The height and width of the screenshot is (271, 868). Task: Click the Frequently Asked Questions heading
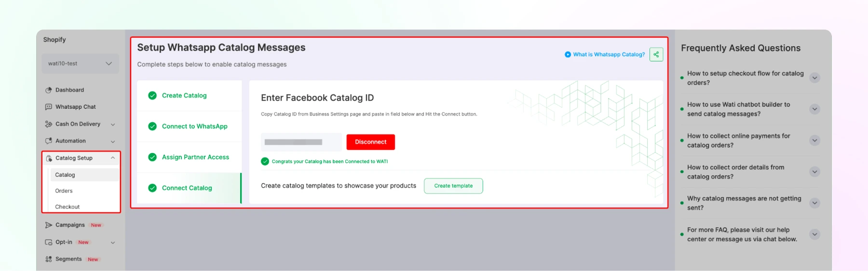tap(741, 48)
